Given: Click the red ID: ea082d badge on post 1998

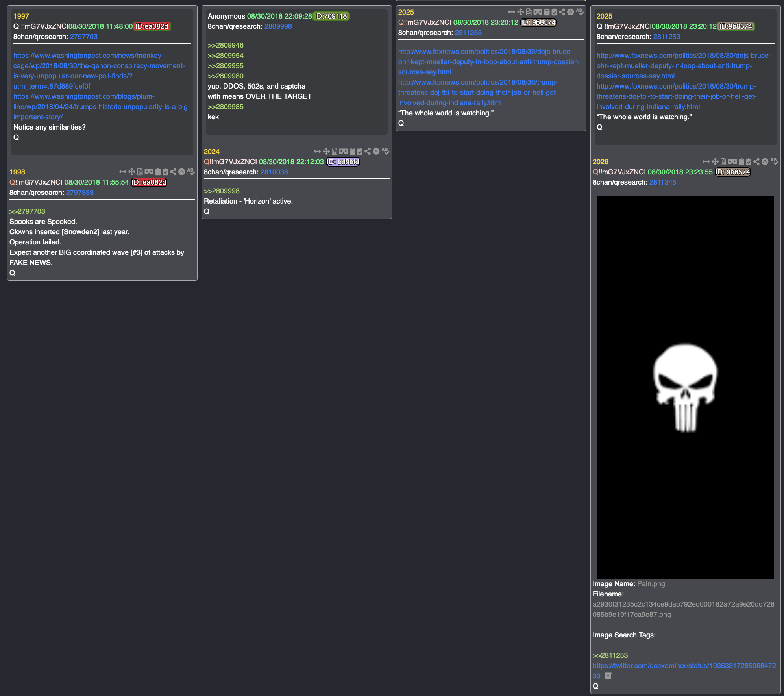Looking at the screenshot, I should coord(149,182).
